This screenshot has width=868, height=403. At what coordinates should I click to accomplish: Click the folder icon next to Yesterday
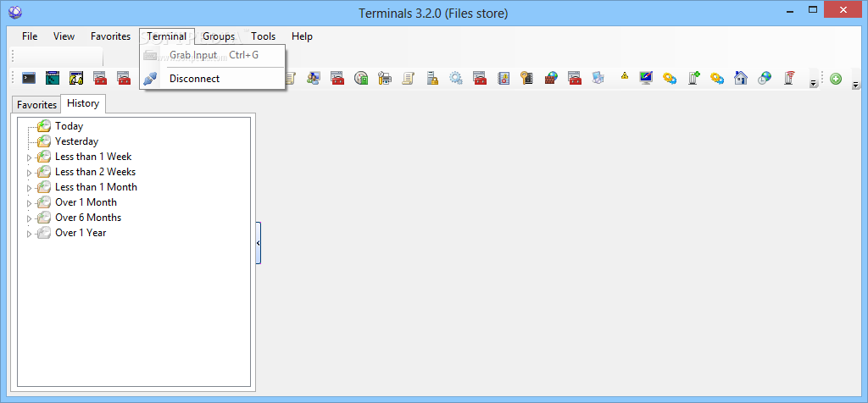(44, 141)
